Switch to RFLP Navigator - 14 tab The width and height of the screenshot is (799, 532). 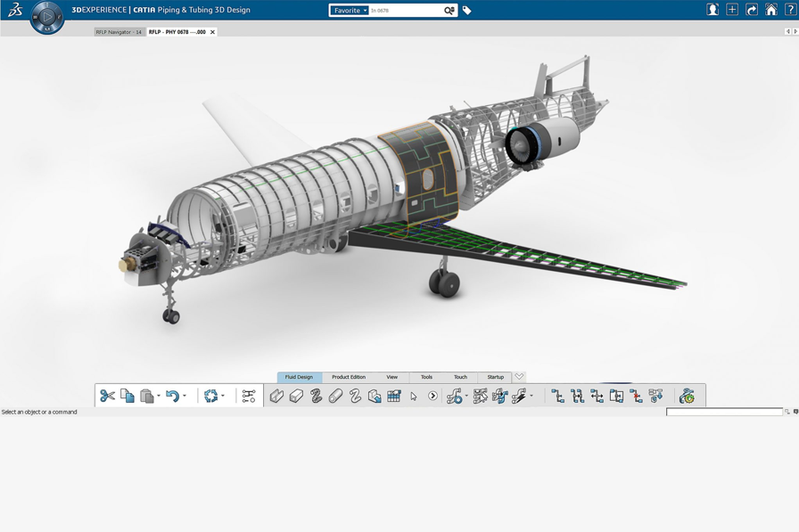(x=119, y=32)
